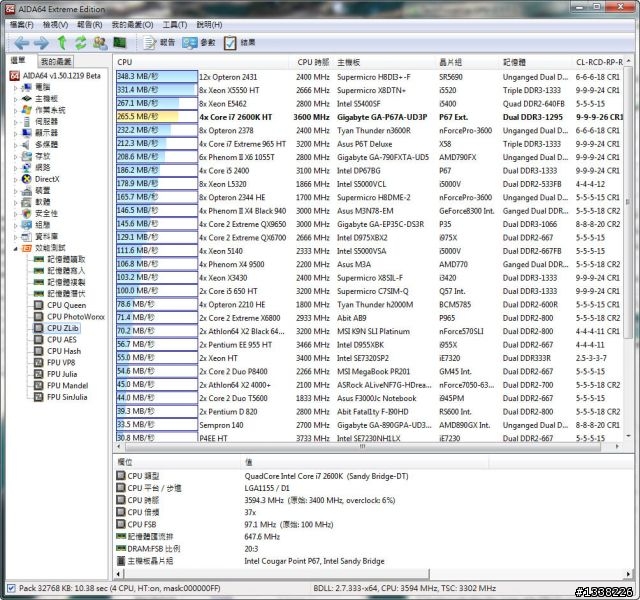The image size is (640, 600).
Task: Click the DirectX Xbox-style icon
Action: [27, 179]
